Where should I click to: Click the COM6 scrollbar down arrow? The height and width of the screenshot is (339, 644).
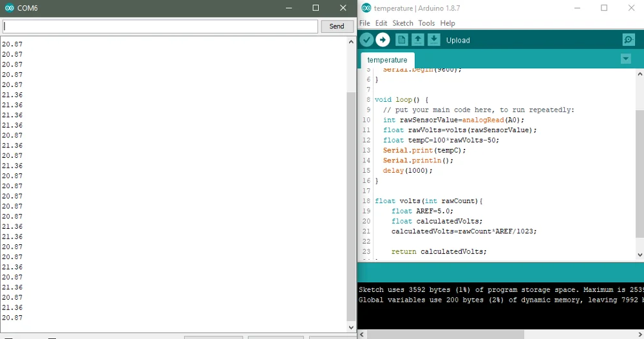click(x=351, y=327)
